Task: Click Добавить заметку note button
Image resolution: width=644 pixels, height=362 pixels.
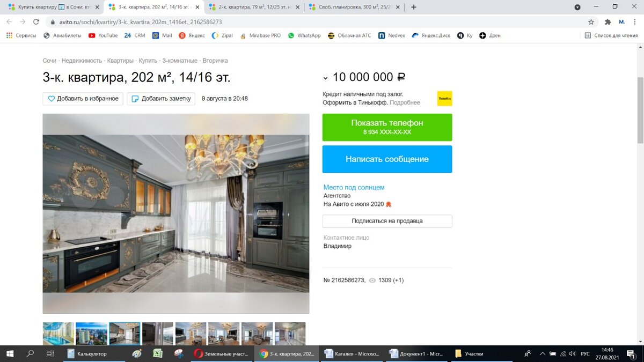Action: [162, 99]
